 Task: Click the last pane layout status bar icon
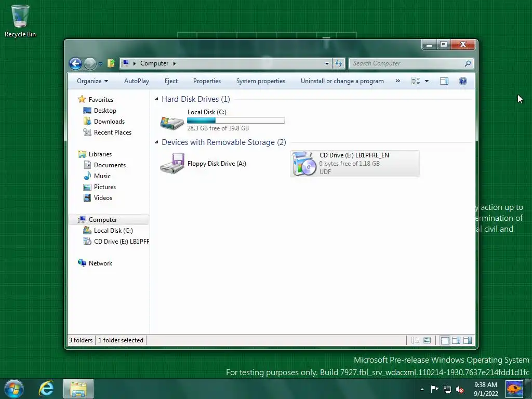467,340
